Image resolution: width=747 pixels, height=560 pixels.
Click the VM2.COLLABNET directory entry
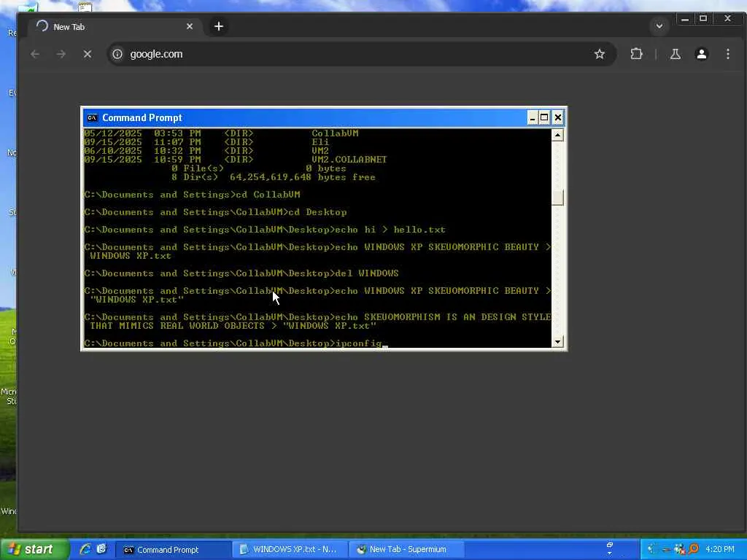pos(349,160)
